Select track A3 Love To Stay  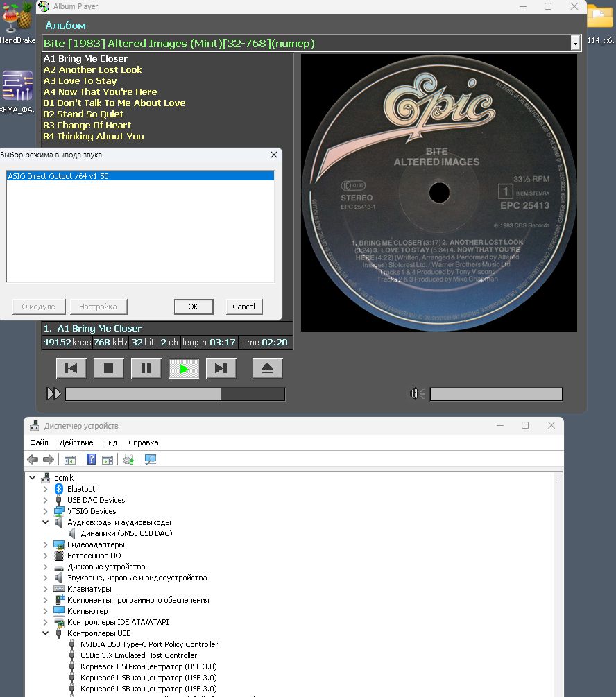click(x=80, y=81)
